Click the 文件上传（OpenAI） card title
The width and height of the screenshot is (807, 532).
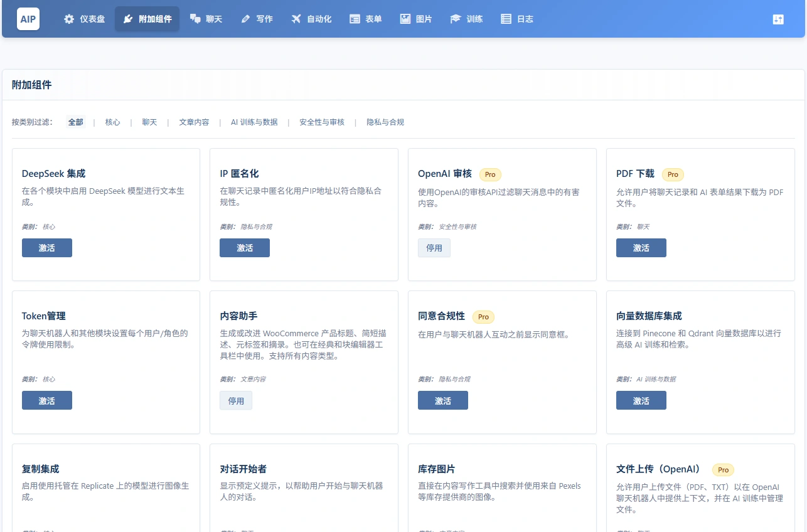[x=660, y=469]
